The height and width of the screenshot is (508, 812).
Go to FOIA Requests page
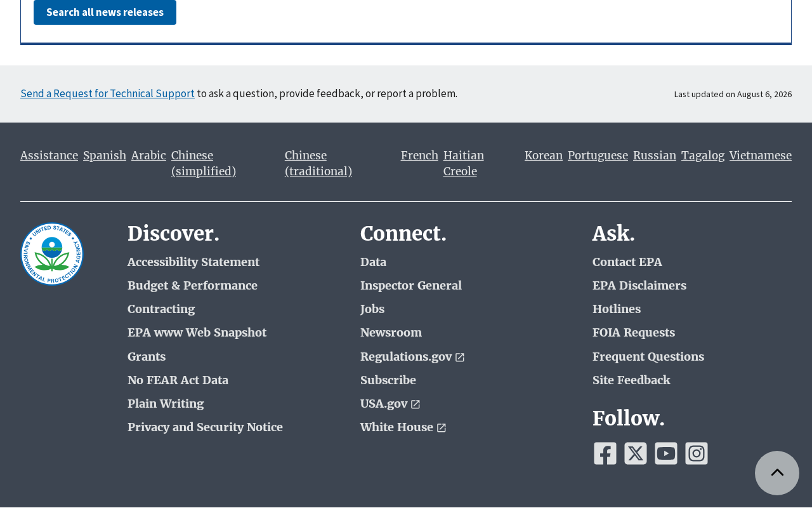tap(634, 333)
